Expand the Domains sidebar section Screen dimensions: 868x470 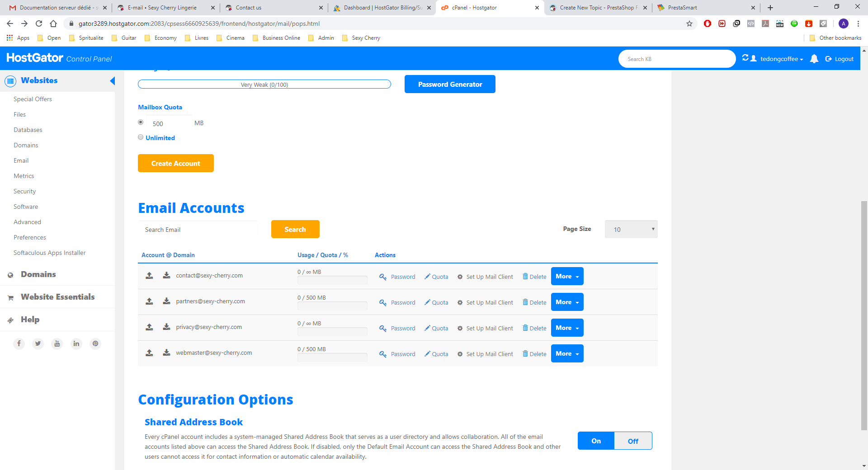(x=38, y=274)
